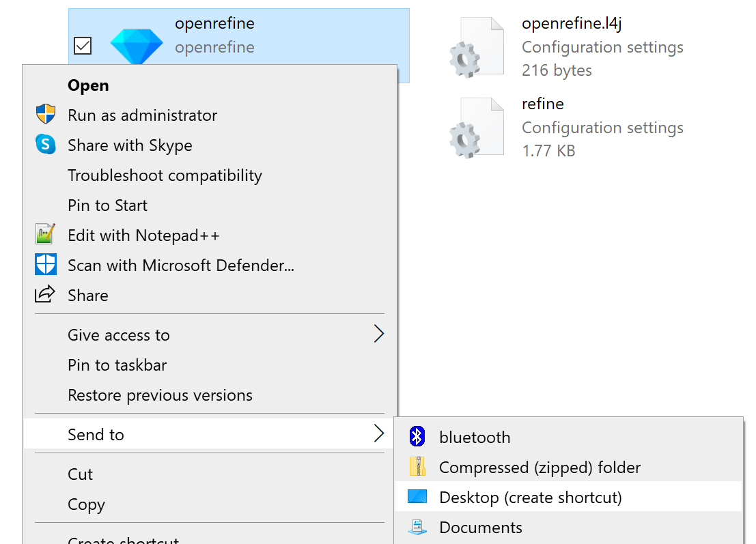The width and height of the screenshot is (756, 544).
Task: Click the Skype icon beside Share with Skype
Action: 45,145
